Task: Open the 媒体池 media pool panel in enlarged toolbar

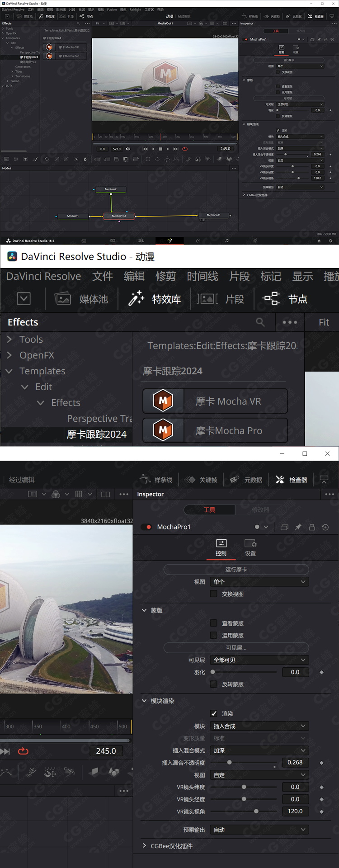Action: tap(81, 299)
